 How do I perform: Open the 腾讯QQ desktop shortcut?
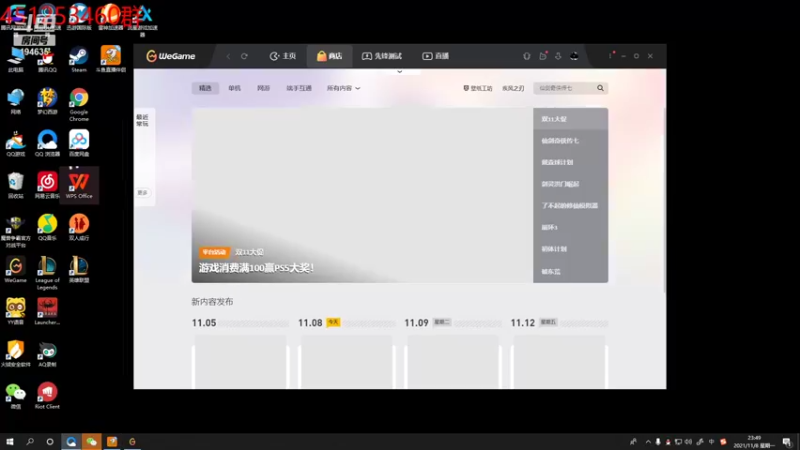[x=47, y=61]
